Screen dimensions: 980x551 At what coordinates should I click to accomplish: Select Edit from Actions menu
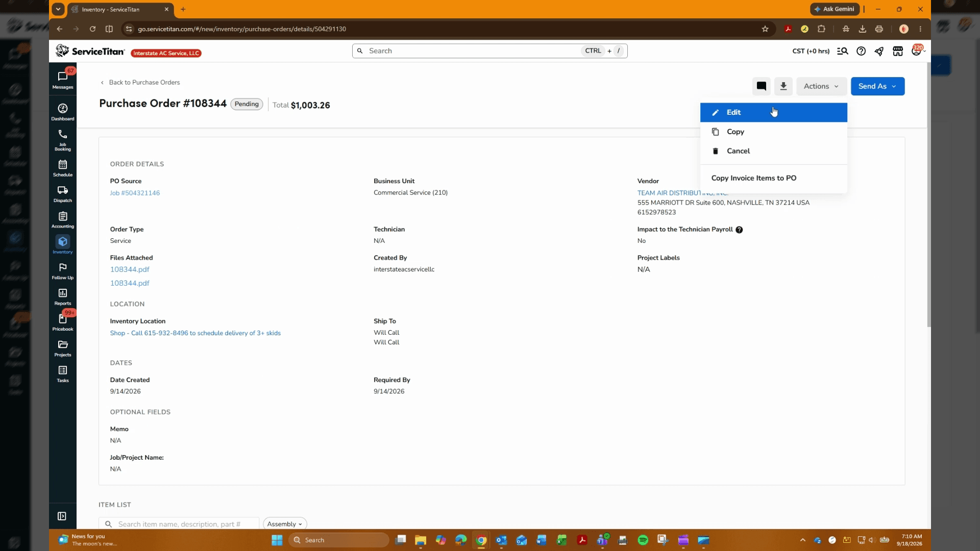pos(773,112)
